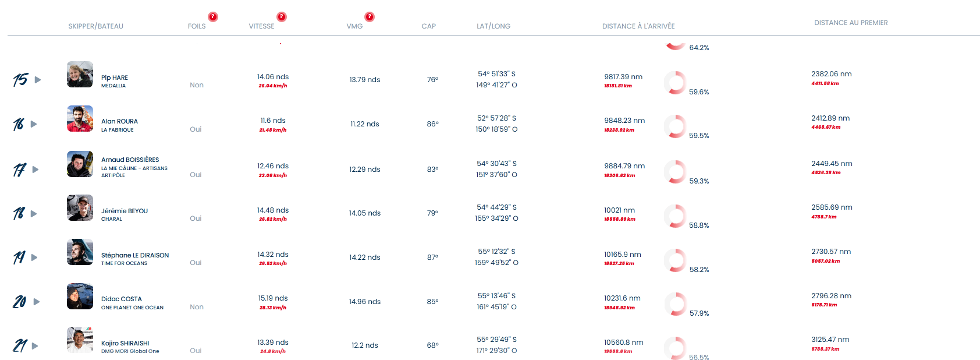Open Didac COSTA skipper name link
Screen dimensions: 980x360
122,299
